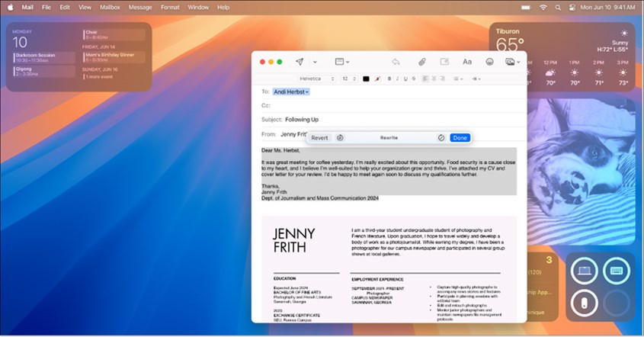This screenshot has width=644, height=337.
Task: Open header fields layout dropdown
Action: tap(341, 62)
